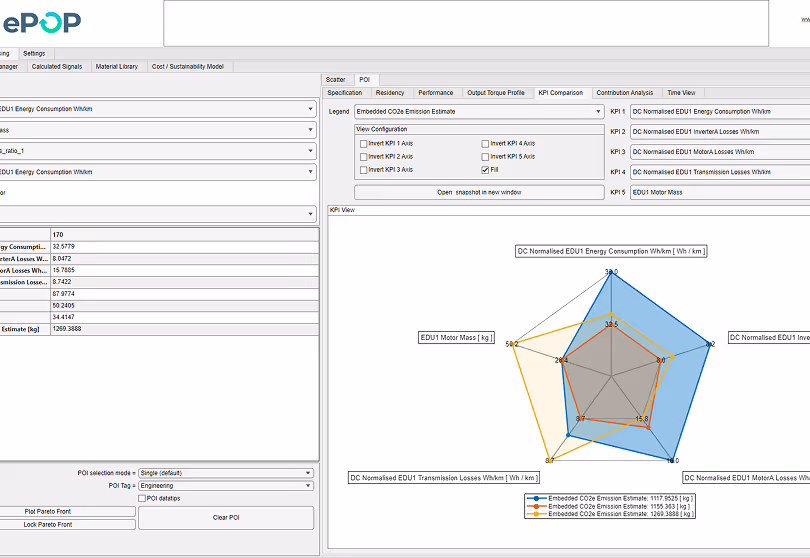Viewport: 810px width, 558px height.
Task: Click Open snapshot in new window
Action: [x=479, y=192]
